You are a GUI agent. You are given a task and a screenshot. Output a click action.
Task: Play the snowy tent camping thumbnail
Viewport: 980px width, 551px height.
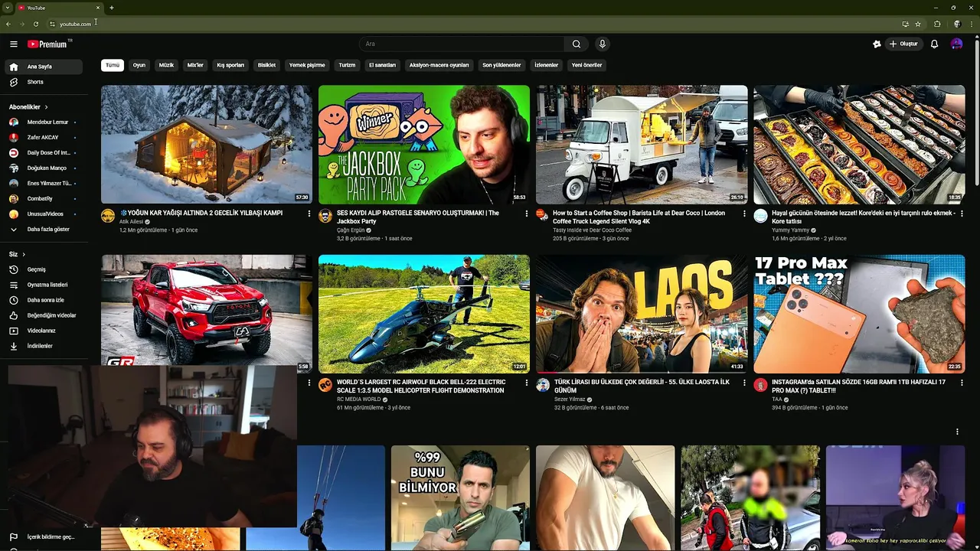207,144
